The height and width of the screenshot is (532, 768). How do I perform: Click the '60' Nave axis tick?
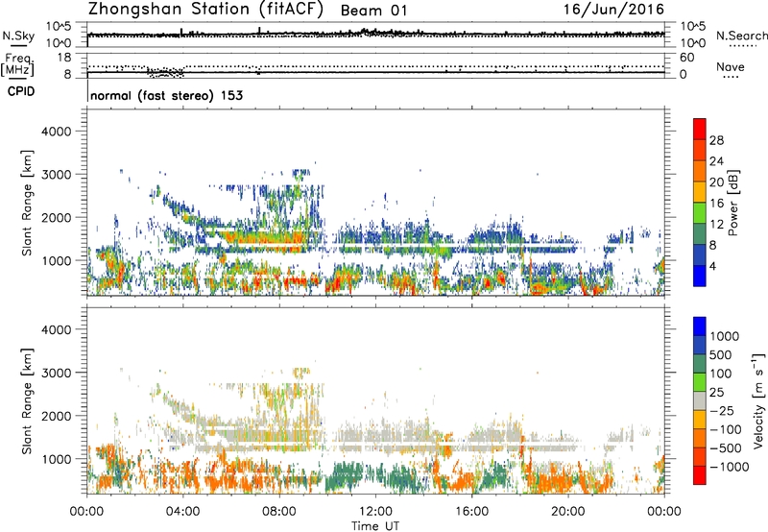click(686, 58)
